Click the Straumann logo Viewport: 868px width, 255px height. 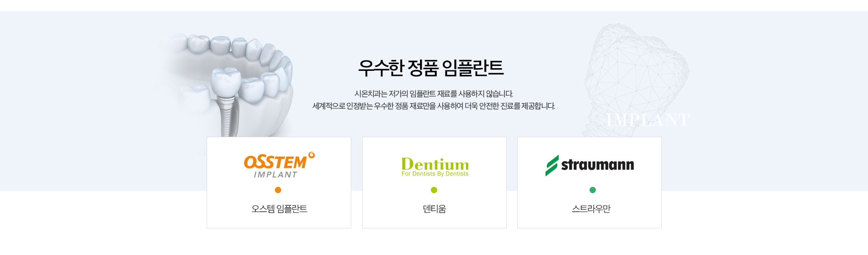[x=590, y=165]
